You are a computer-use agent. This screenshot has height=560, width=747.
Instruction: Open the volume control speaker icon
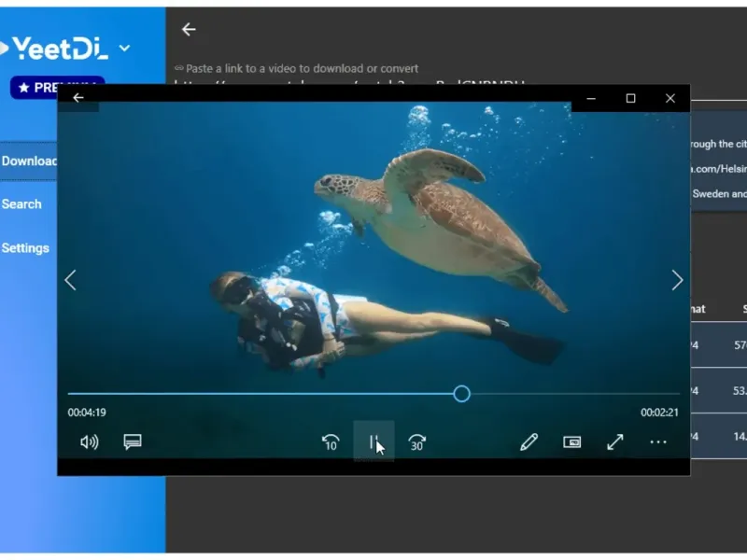pyautogui.click(x=89, y=442)
